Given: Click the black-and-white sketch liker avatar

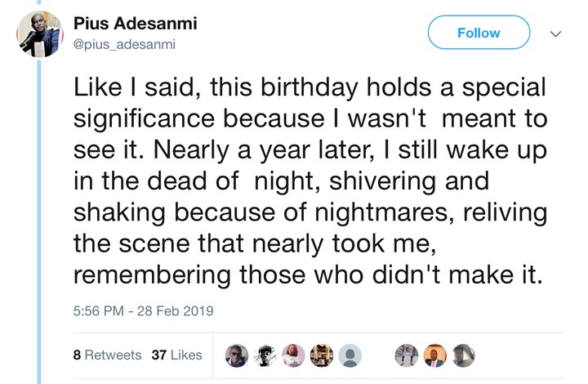Looking at the screenshot, I should 265,355.
